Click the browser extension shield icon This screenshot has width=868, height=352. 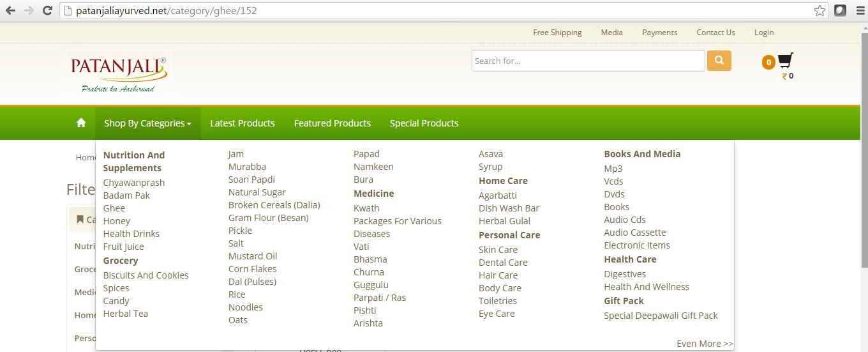point(841,10)
